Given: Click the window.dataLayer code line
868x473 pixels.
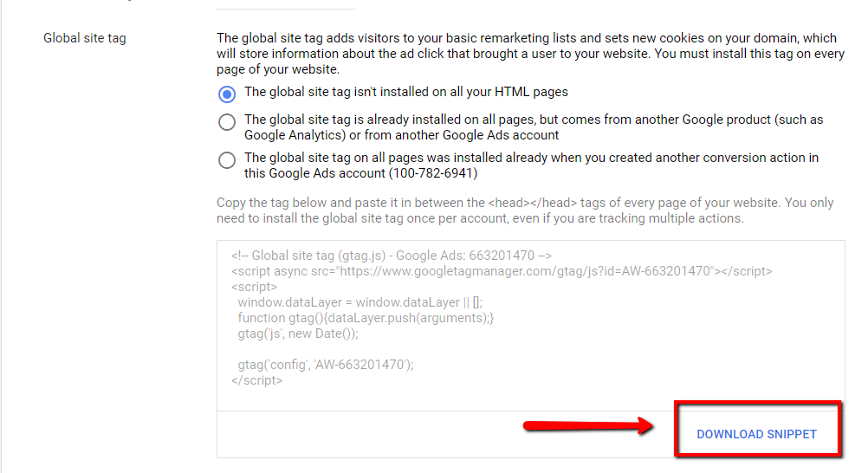Looking at the screenshot, I should 360,302.
